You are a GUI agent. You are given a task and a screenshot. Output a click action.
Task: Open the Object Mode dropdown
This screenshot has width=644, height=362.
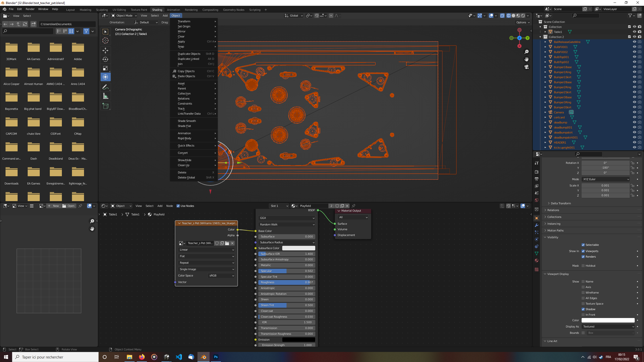124,16
